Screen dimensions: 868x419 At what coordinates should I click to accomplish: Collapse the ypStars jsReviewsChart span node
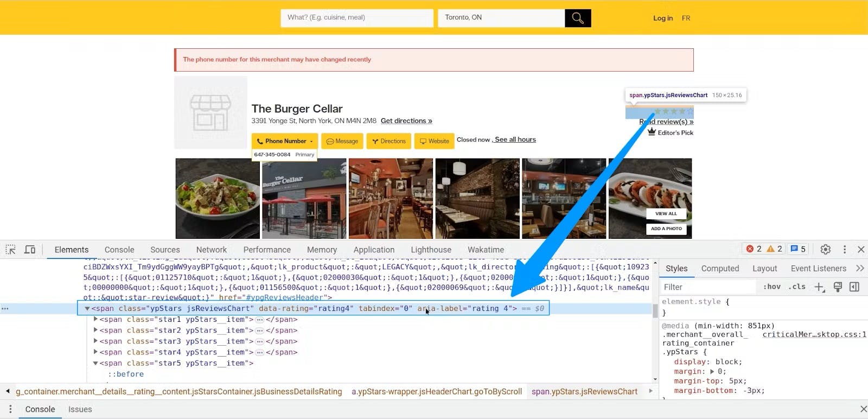coord(87,308)
